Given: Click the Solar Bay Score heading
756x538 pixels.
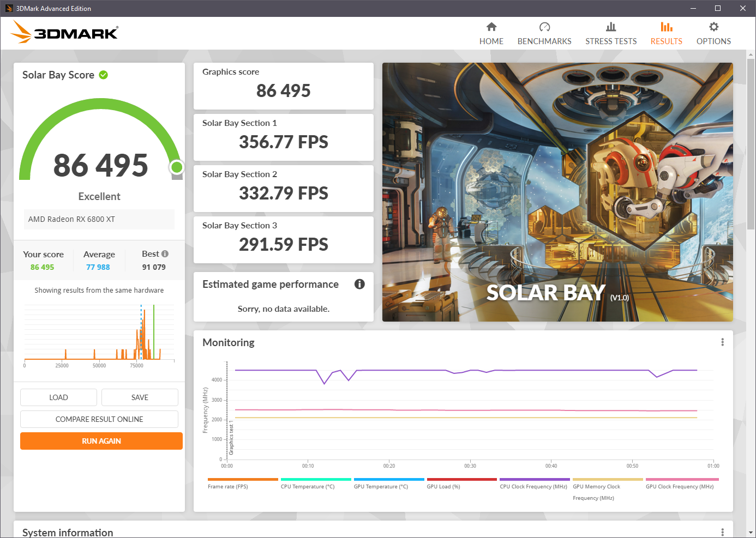Looking at the screenshot, I should point(58,75).
